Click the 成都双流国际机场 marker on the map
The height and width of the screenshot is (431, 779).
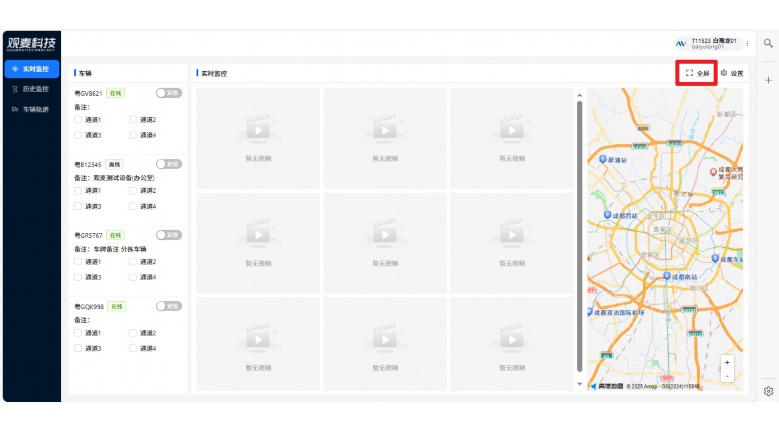[x=590, y=312]
